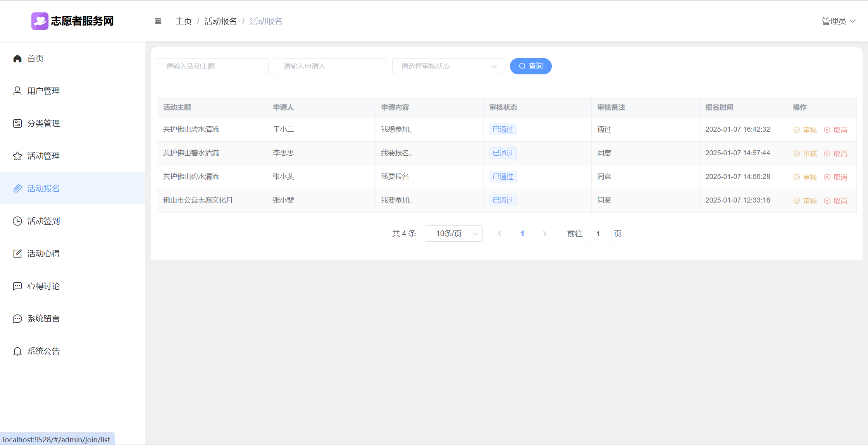Select the 分类管理 sidebar icon
The height and width of the screenshot is (445, 868).
(17, 124)
